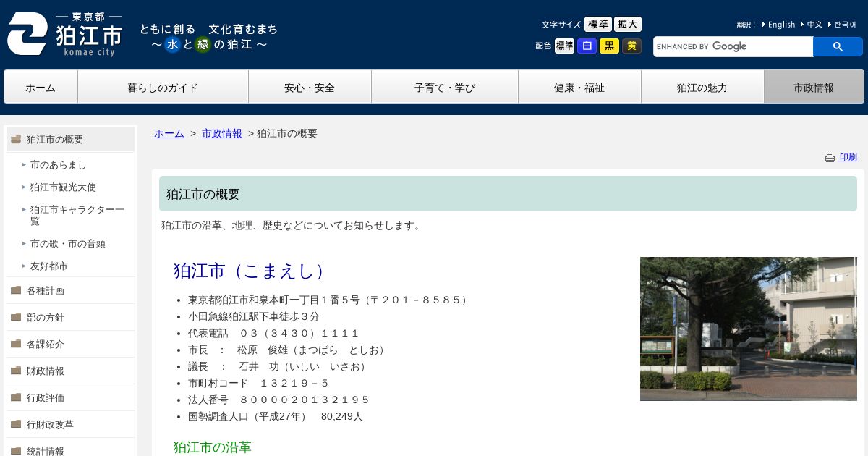Click folder icon next to 部の方針

point(16,317)
